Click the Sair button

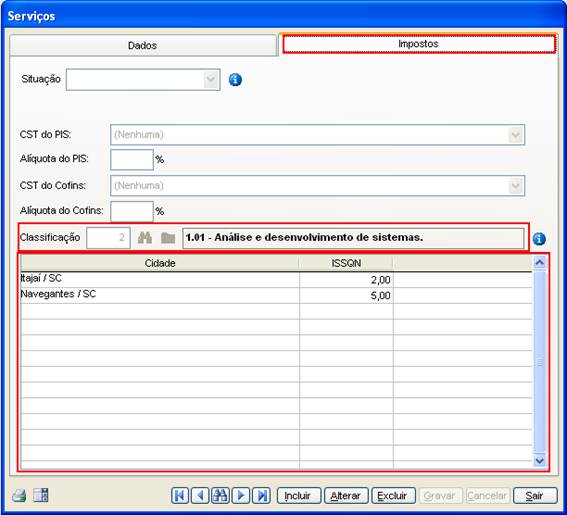[x=535, y=495]
